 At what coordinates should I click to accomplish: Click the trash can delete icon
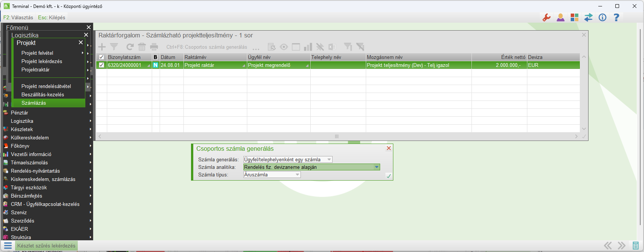click(x=142, y=47)
